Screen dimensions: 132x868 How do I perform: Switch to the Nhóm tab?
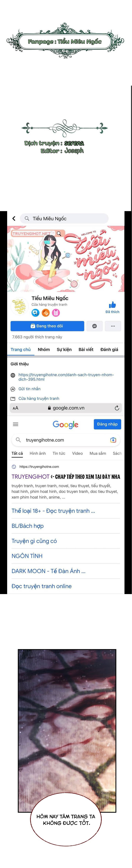44,350
